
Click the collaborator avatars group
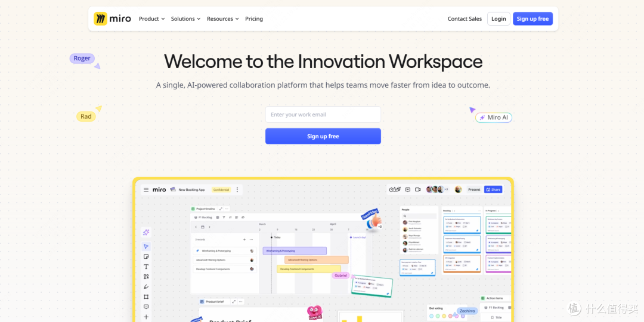click(x=437, y=190)
